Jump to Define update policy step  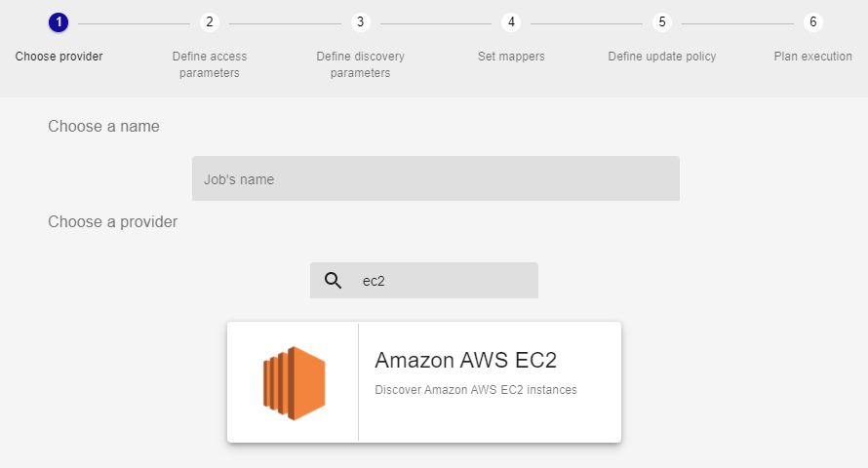pyautogui.click(x=662, y=57)
